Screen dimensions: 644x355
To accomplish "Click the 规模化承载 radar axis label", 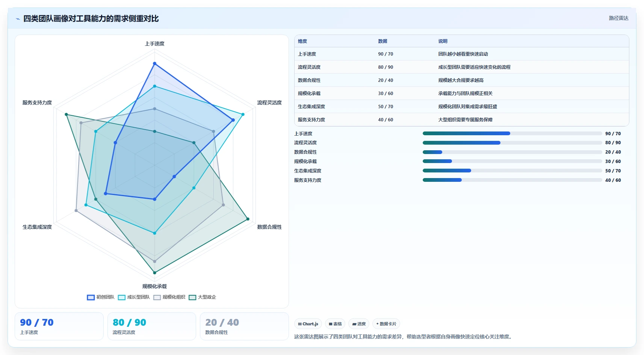I will coord(154,286).
